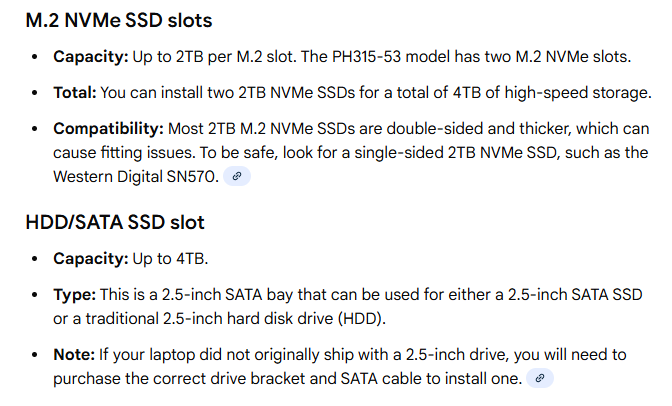The image size is (672, 406).
Task: Click the phrase 'correct drive bracket'
Action: 236,379
